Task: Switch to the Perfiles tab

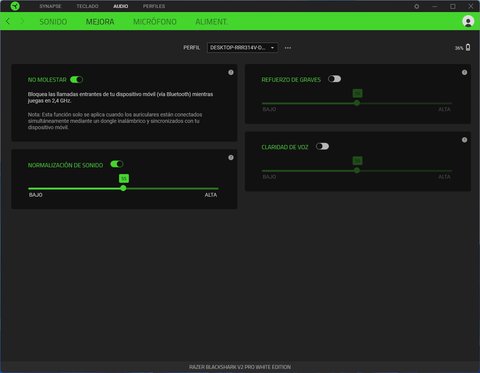Action: [x=154, y=6]
